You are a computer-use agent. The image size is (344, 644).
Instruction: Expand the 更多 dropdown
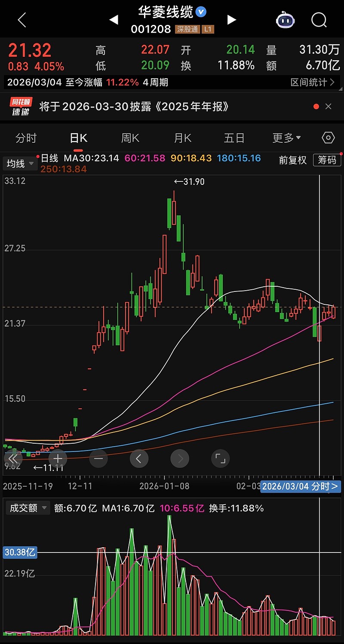[287, 138]
